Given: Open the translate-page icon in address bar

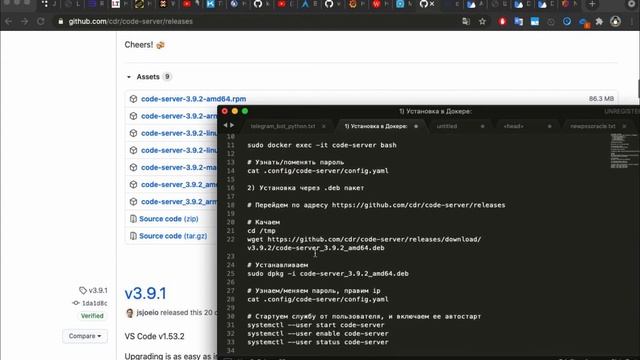Looking at the screenshot, I should (466, 21).
